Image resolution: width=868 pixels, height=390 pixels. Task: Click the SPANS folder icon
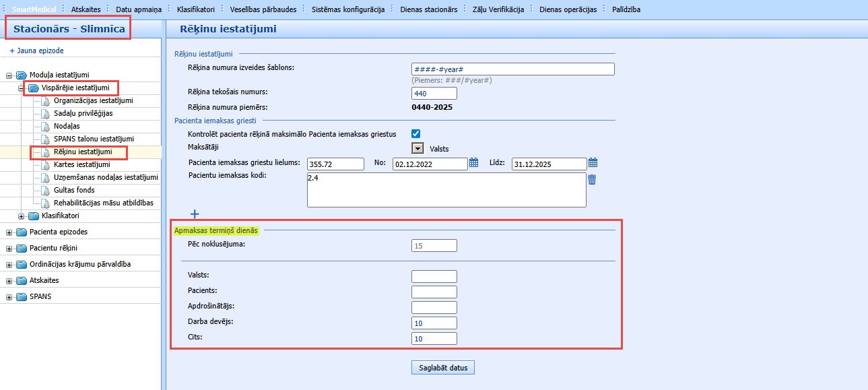pos(21,297)
